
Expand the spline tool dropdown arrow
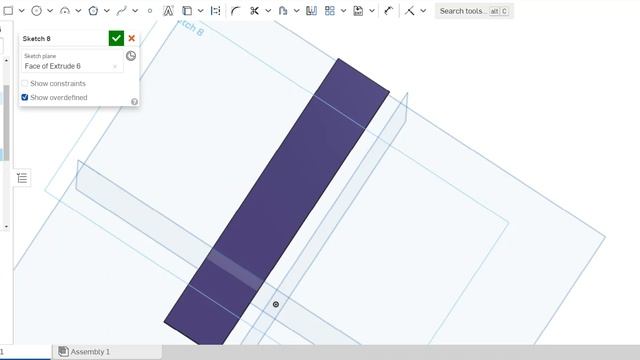click(135, 11)
